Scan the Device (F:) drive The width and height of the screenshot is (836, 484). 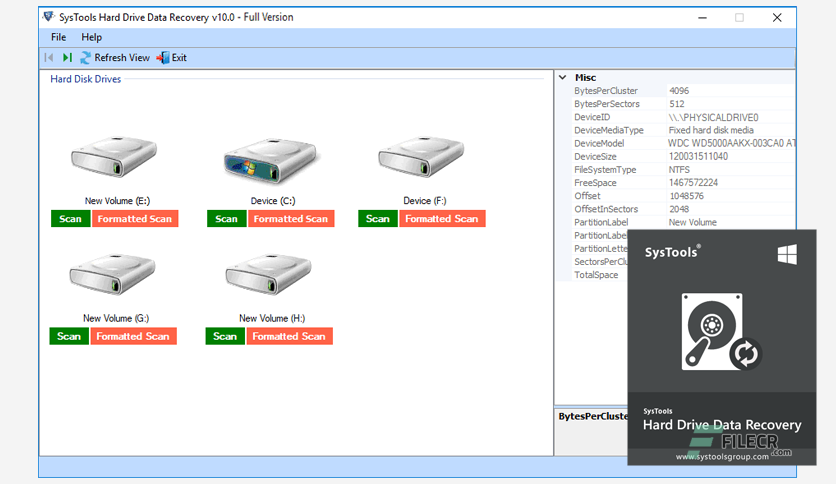point(378,219)
